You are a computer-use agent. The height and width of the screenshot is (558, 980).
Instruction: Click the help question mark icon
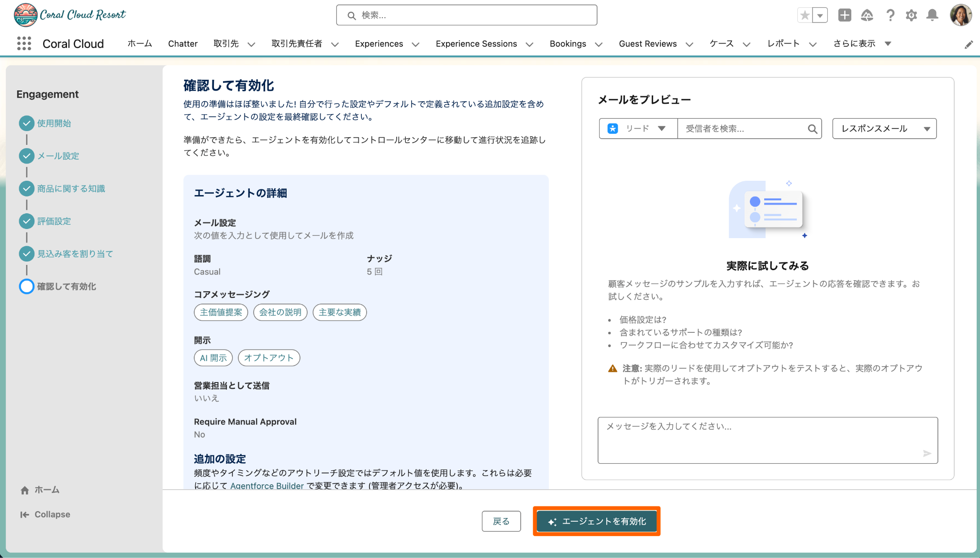click(890, 15)
